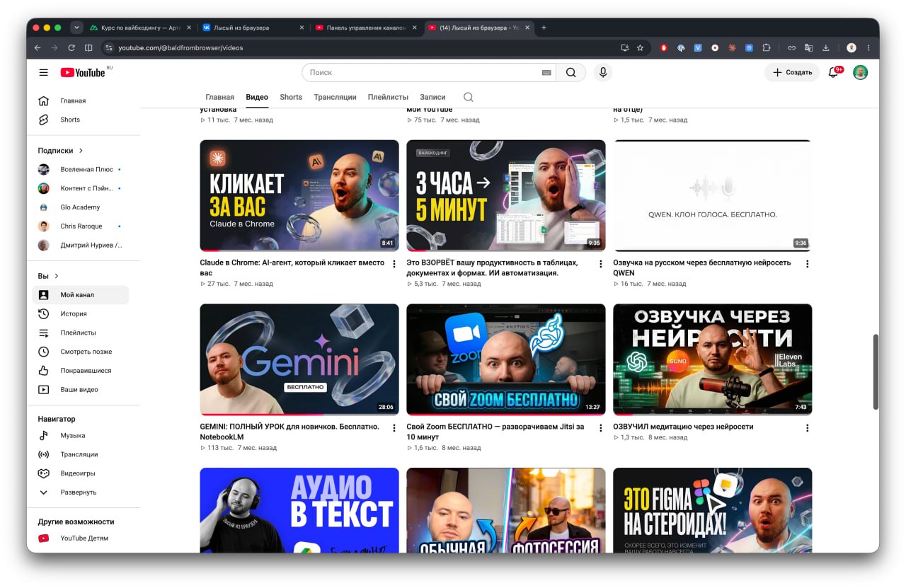The image size is (906, 588).
Task: Start voice search with the microphone
Action: point(603,72)
